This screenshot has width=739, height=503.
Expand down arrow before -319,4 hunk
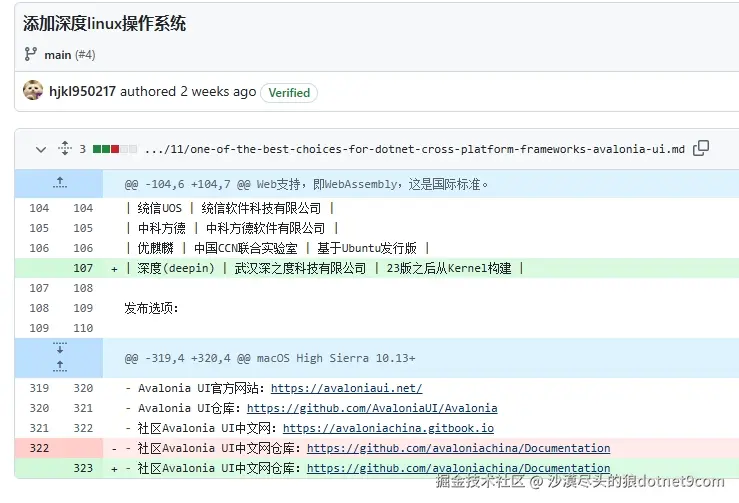click(x=59, y=348)
